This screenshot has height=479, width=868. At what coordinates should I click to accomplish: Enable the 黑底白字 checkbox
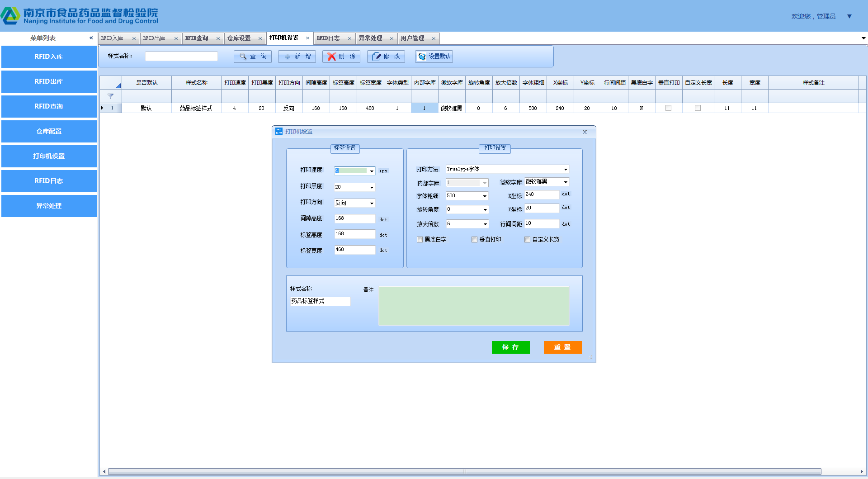[420, 240]
